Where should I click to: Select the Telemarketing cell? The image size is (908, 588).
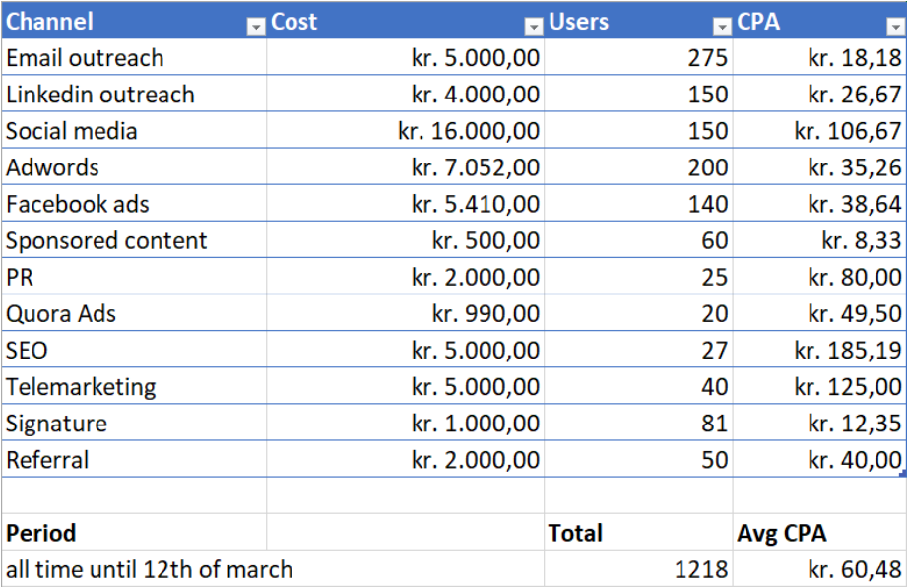(134, 386)
